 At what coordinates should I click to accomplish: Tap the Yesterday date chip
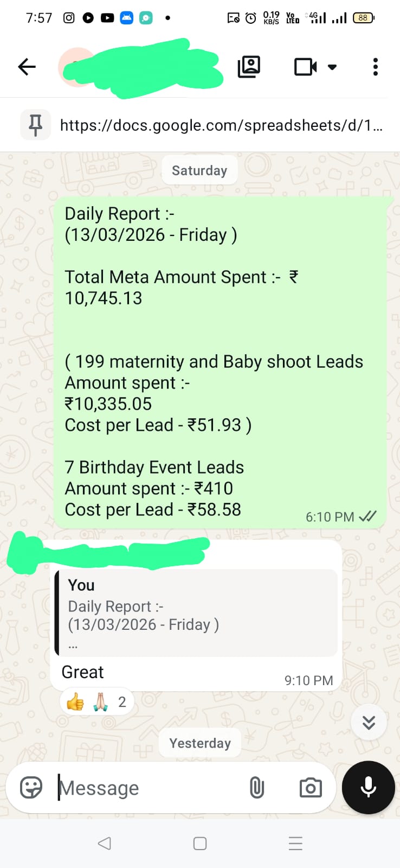tap(200, 743)
